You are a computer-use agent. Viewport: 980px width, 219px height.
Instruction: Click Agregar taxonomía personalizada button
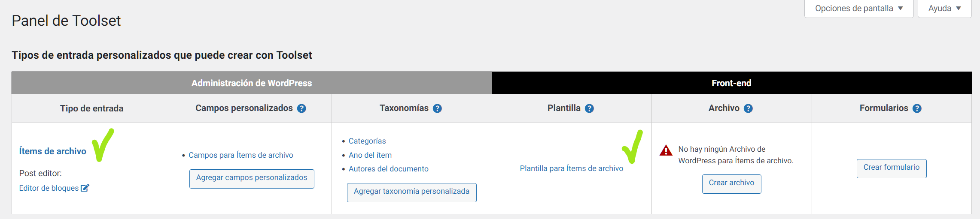click(x=412, y=192)
